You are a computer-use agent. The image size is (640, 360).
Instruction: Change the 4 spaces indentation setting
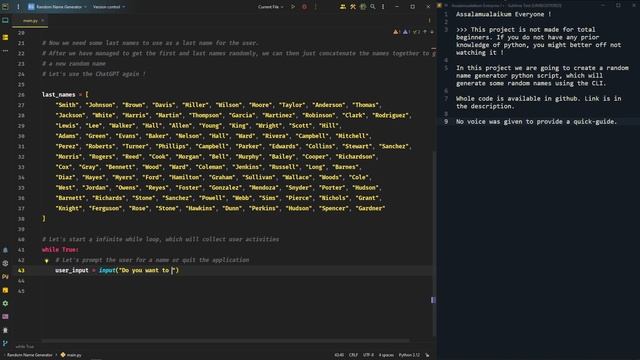(x=386, y=355)
